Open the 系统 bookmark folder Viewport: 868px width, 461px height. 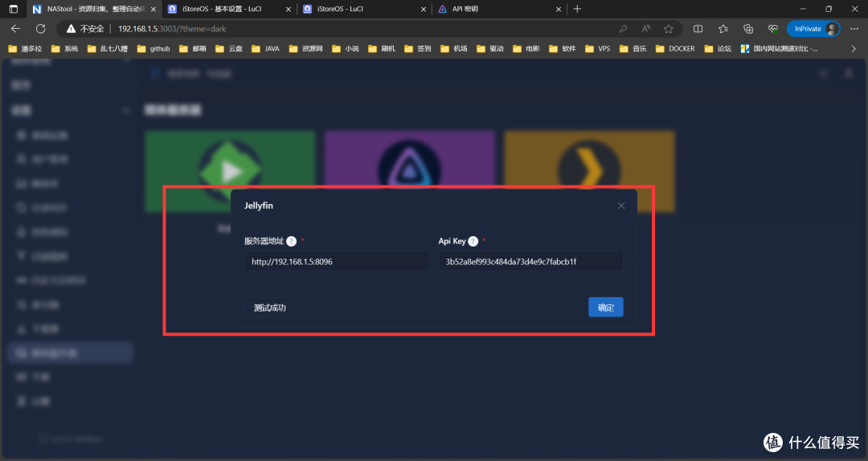point(64,49)
